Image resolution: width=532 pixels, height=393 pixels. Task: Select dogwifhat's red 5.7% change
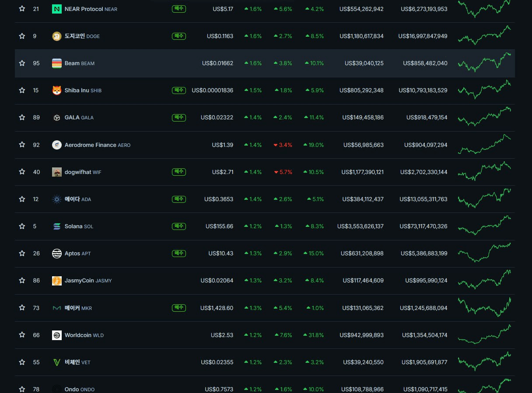[x=283, y=172]
